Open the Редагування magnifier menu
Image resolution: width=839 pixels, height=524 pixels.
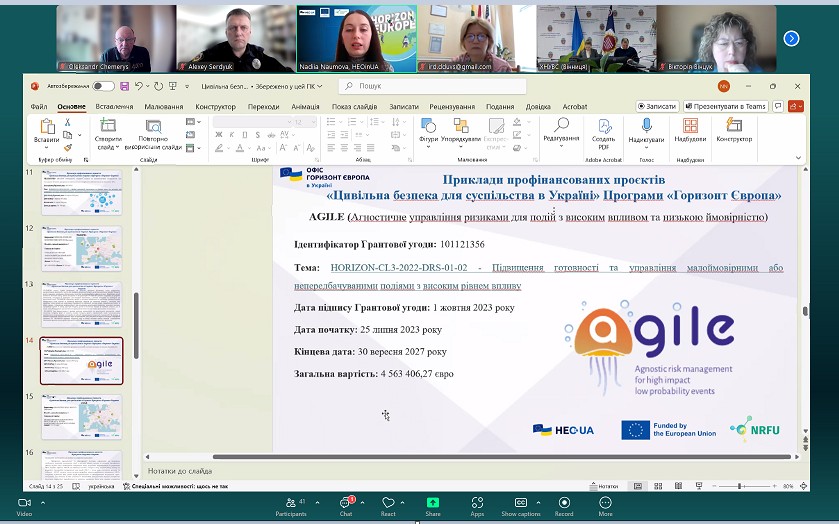tap(561, 132)
